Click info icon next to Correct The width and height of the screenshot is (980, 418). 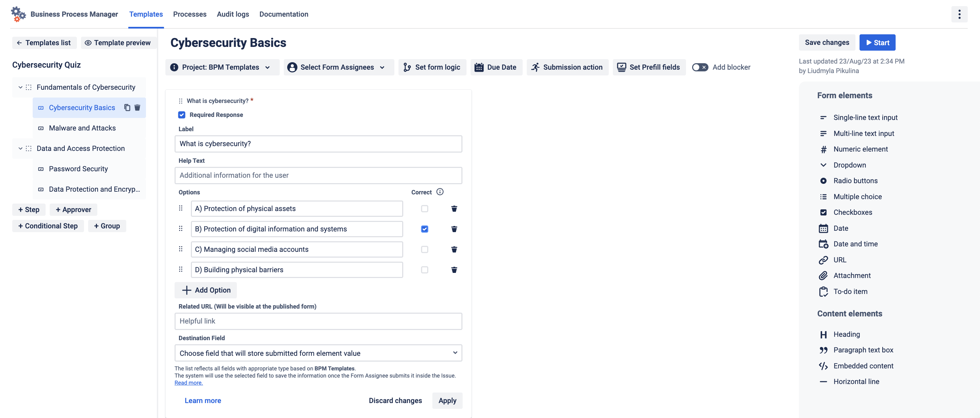click(x=440, y=192)
